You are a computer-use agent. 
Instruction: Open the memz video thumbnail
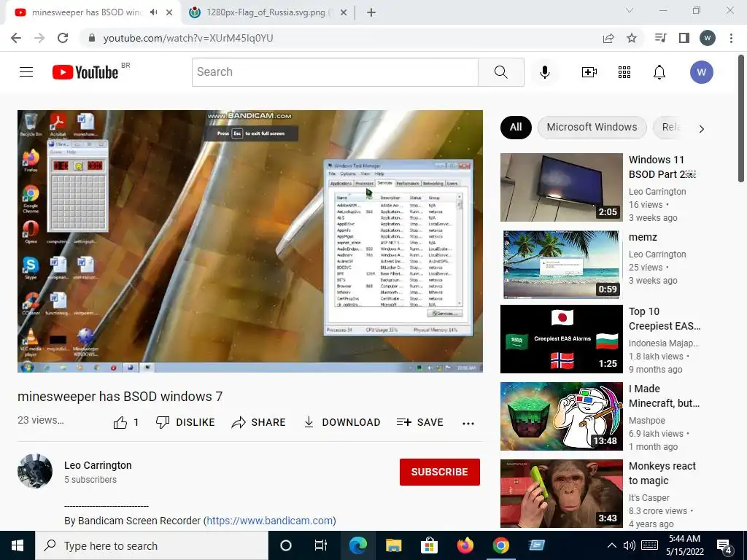tap(561, 264)
